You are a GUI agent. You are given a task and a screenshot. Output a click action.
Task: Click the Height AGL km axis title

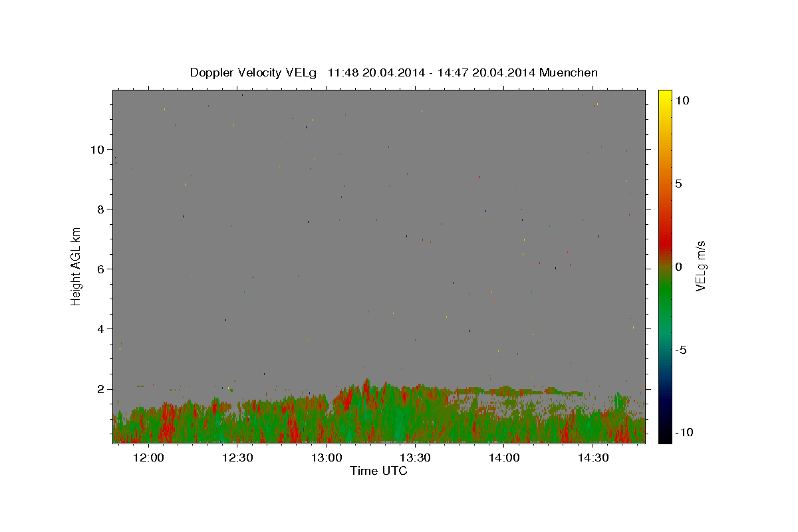click(x=76, y=266)
